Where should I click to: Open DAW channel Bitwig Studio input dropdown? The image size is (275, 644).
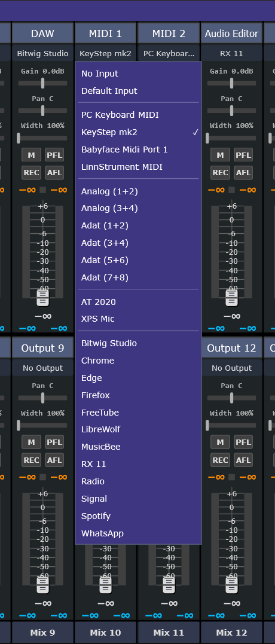pos(42,53)
